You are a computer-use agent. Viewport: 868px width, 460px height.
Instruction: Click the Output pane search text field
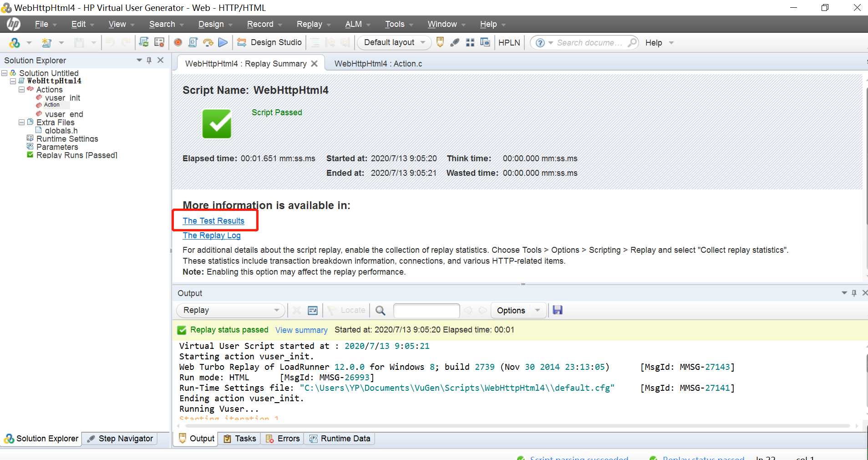pyautogui.click(x=426, y=311)
